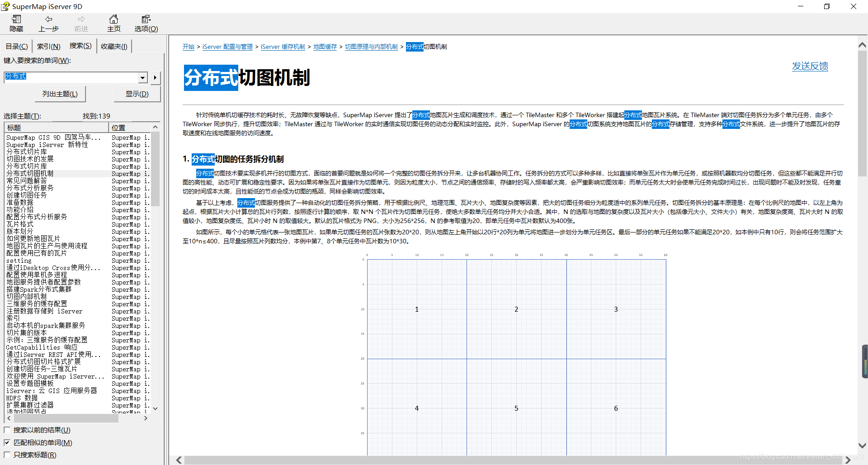Click task unit 5 in the diagram

pyautogui.click(x=516, y=408)
